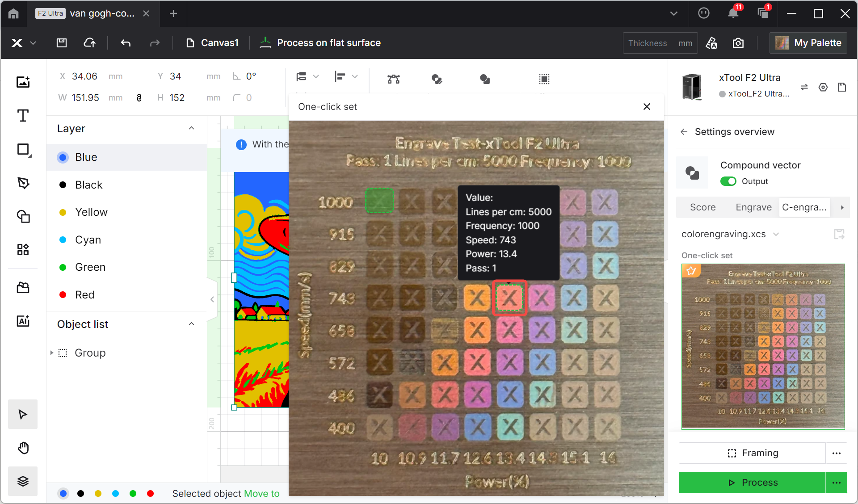Click the cloud upload icon
This screenshot has height=504, width=858.
click(x=90, y=43)
